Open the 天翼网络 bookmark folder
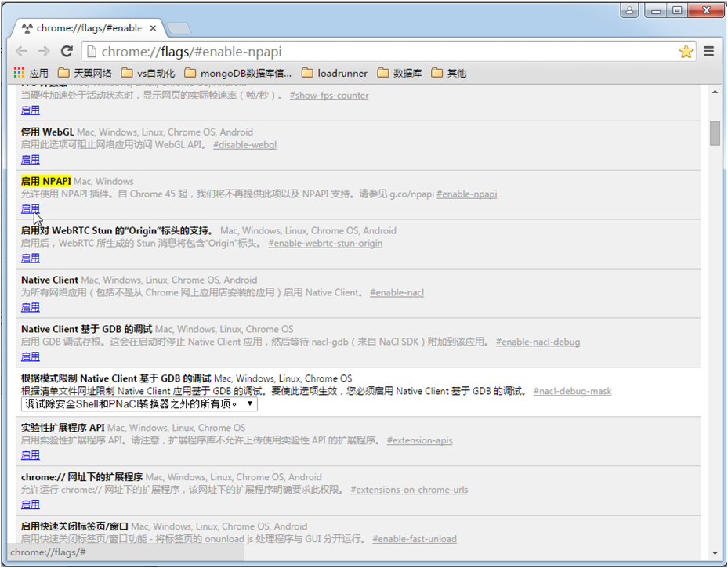728x568 pixels. [85, 73]
